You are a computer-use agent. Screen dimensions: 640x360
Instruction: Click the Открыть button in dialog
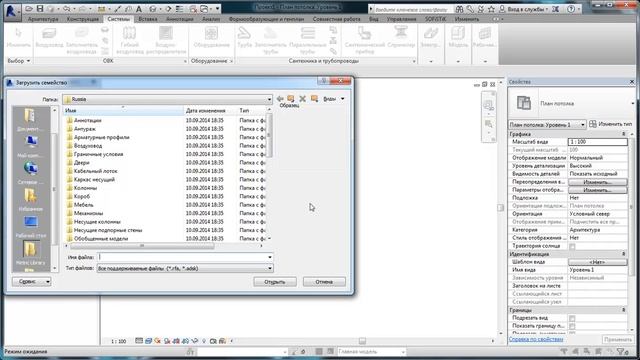(275, 282)
